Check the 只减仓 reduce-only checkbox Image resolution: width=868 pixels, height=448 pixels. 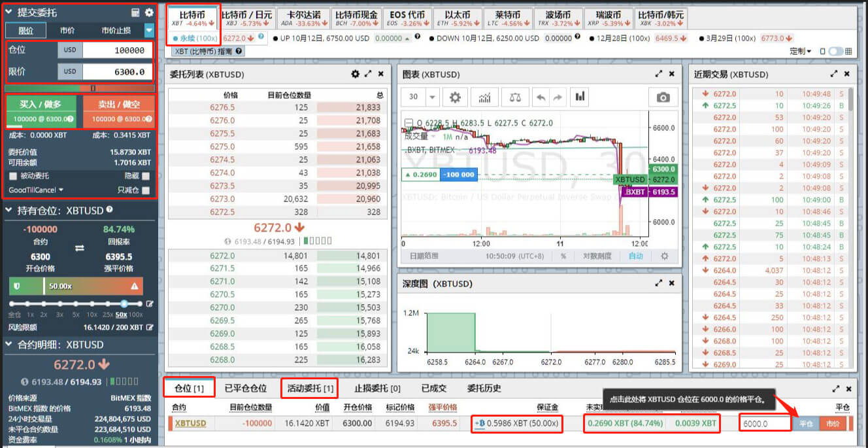(146, 190)
